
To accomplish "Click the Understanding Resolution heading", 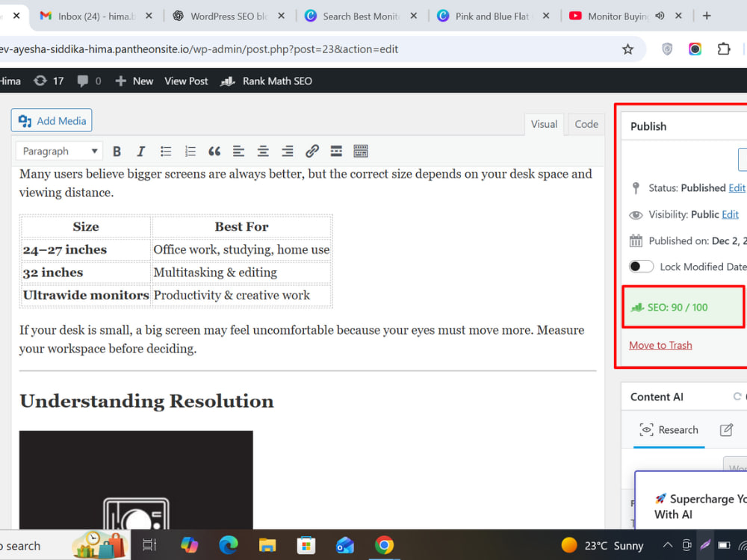I will pos(146,402).
